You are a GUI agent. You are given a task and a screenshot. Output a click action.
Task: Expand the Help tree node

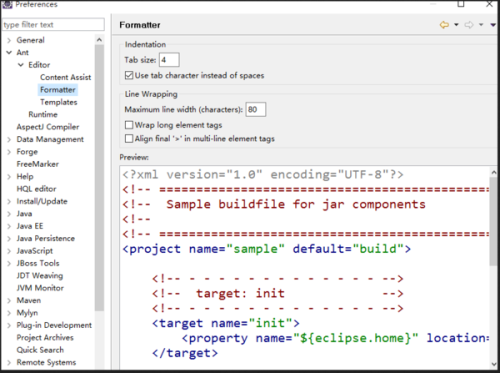[x=9, y=177]
